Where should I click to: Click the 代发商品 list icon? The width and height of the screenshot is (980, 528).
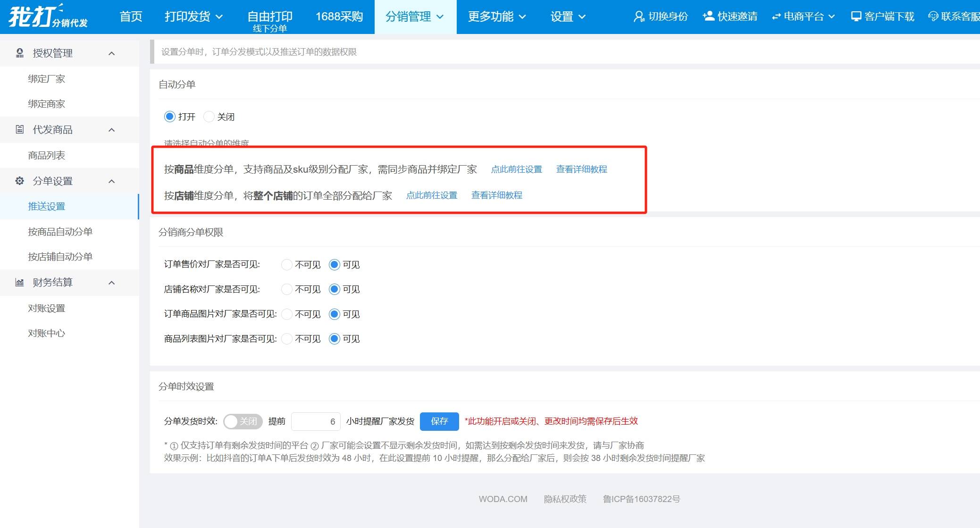pyautogui.click(x=19, y=129)
